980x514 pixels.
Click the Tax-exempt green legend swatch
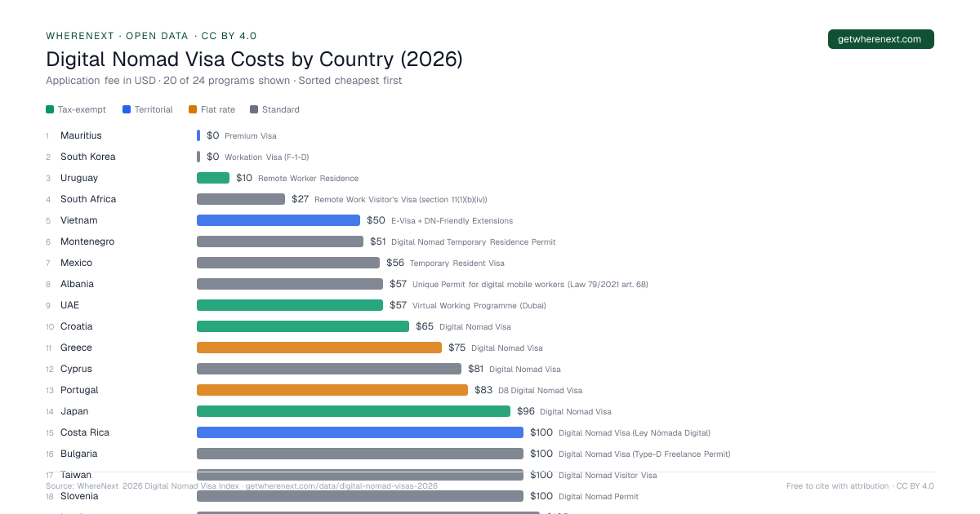(x=50, y=109)
